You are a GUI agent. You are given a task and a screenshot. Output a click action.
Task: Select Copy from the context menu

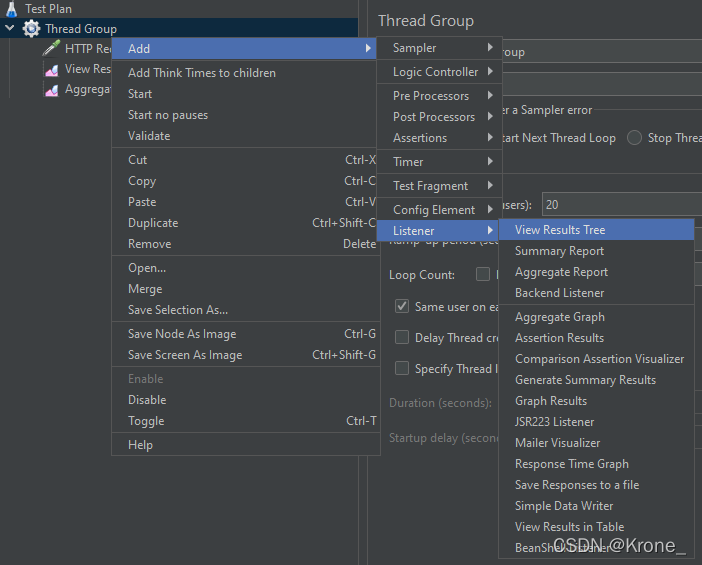point(244,181)
